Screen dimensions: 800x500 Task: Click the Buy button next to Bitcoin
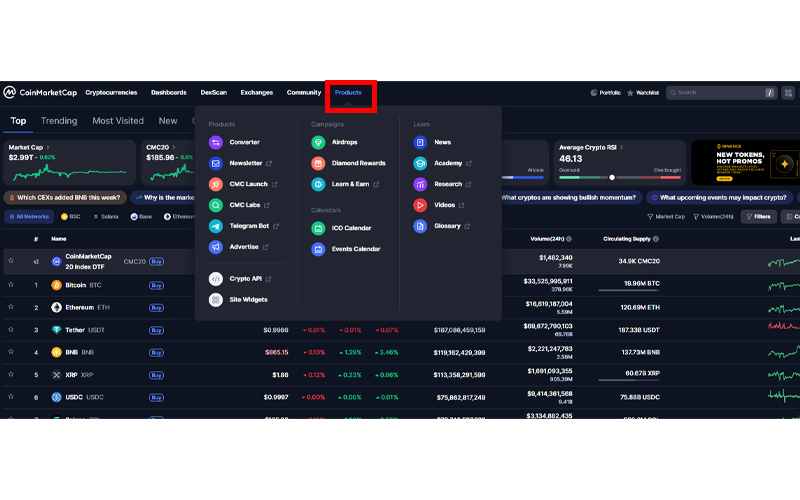tap(156, 285)
